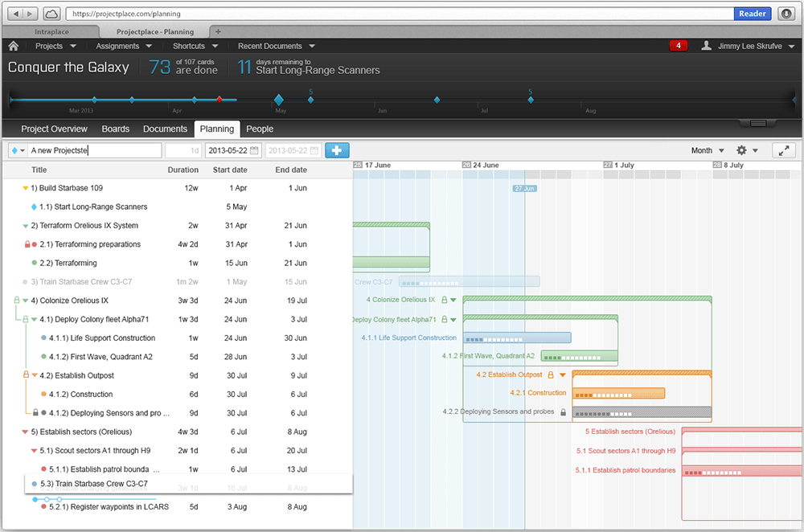Click the diamond activity type icon near the input
This screenshot has height=532, width=804.
[x=13, y=150]
